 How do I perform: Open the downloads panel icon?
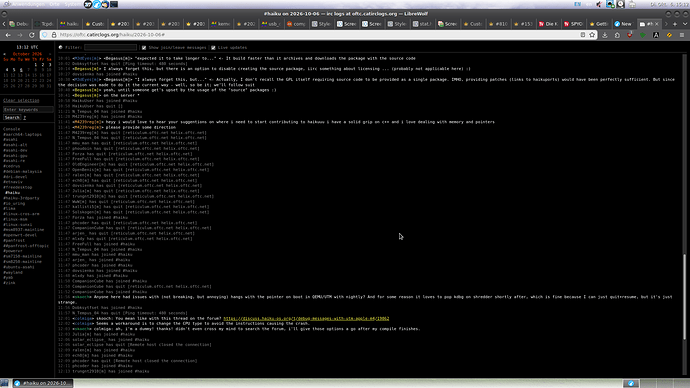coord(605,35)
